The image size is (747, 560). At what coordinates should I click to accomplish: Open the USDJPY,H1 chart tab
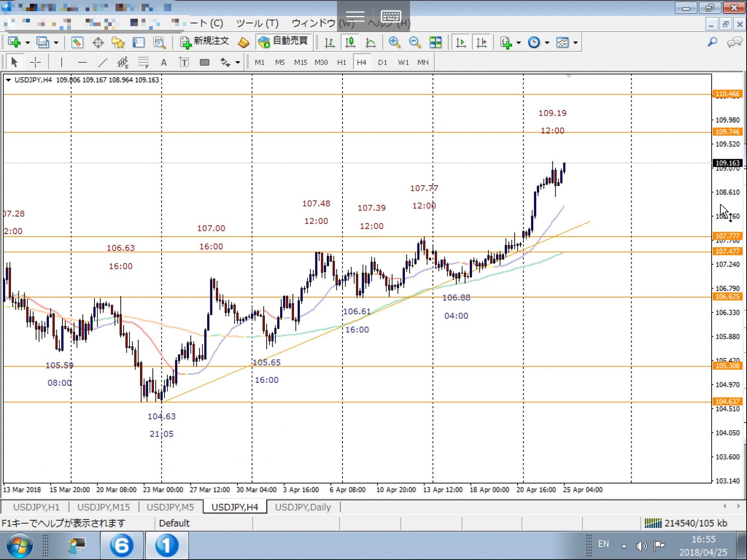click(36, 507)
